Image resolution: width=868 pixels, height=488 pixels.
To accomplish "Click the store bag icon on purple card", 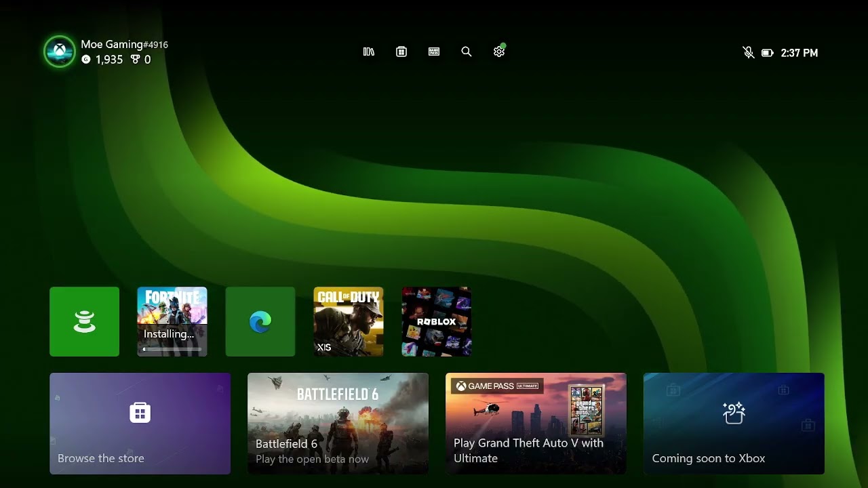I will pos(140,412).
